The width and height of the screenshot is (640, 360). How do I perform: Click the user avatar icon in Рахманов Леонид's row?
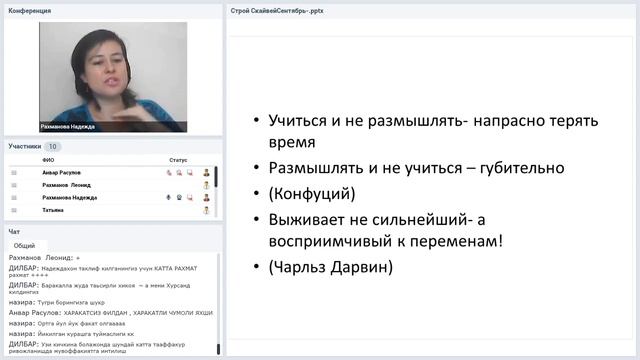point(207,185)
